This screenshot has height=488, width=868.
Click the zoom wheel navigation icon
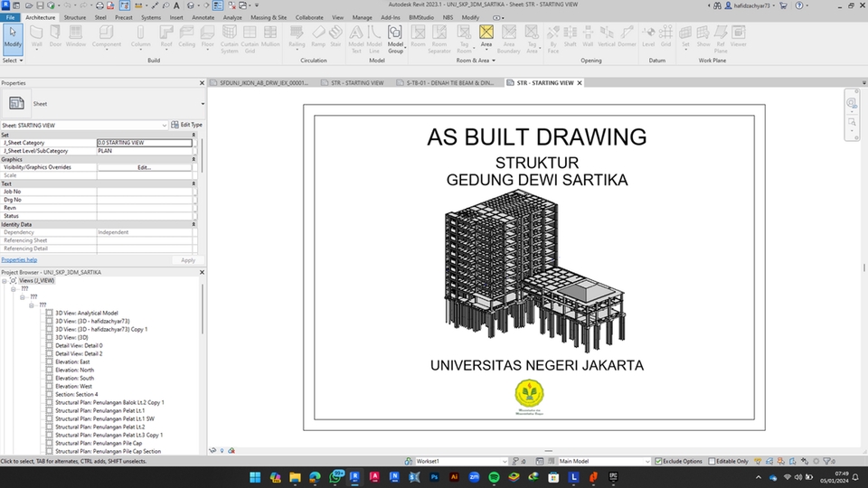(x=852, y=103)
